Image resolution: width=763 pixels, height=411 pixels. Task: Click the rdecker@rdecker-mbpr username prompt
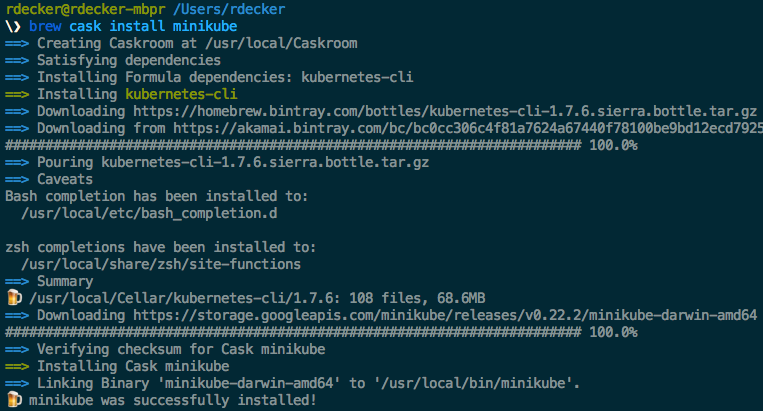(85, 9)
